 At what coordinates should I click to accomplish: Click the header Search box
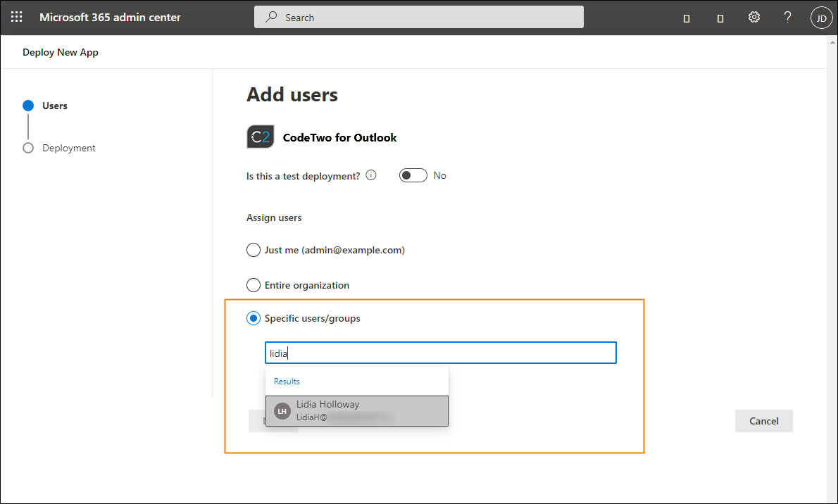[418, 17]
